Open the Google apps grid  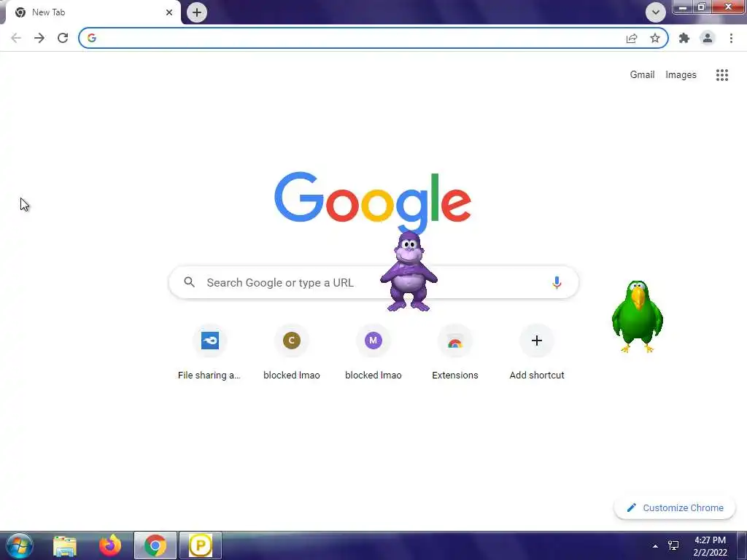[722, 75]
